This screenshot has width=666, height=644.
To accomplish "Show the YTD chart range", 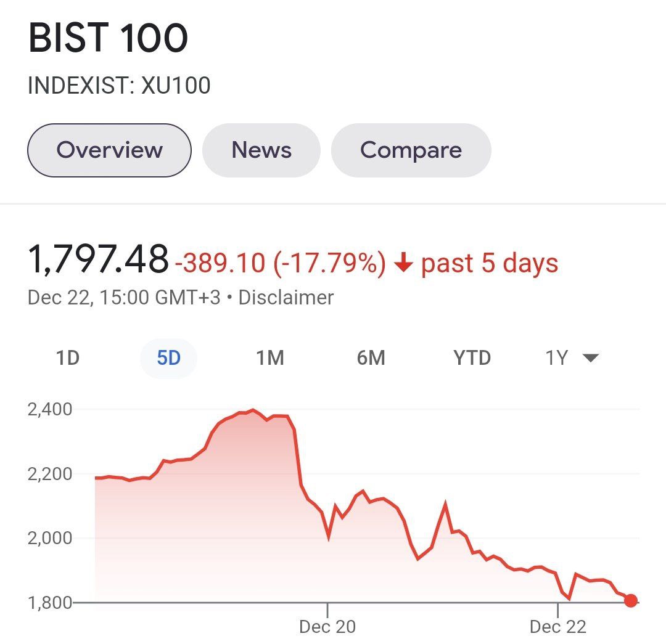I will [472, 358].
